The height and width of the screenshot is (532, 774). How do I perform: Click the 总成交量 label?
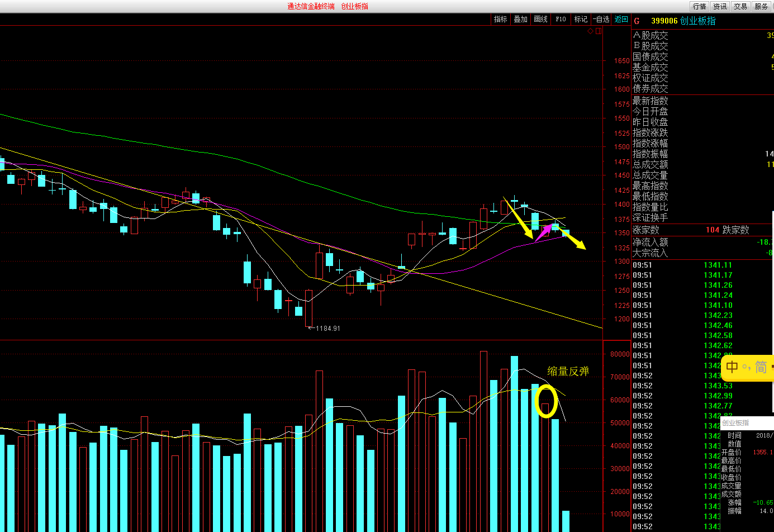tap(650, 175)
